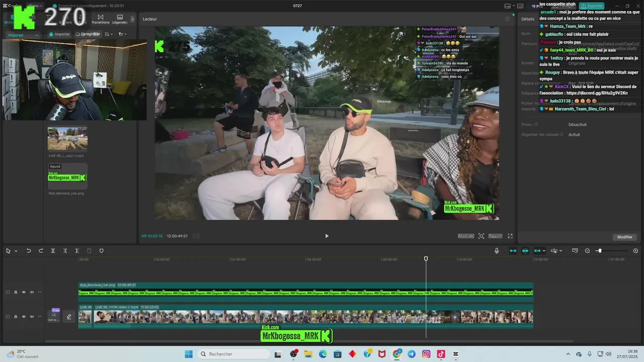This screenshot has height=362, width=644.
Task: Mute the Kick_Banniere overlay track
Action: (x=32, y=292)
